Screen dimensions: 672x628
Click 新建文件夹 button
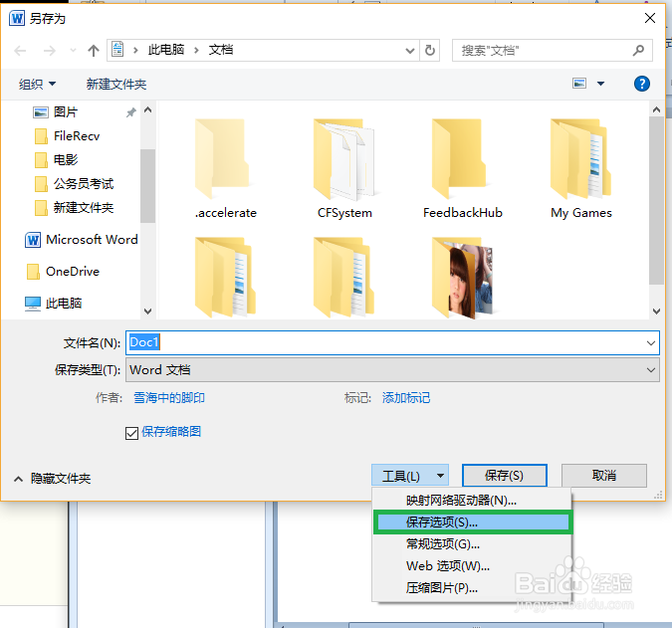tap(116, 84)
